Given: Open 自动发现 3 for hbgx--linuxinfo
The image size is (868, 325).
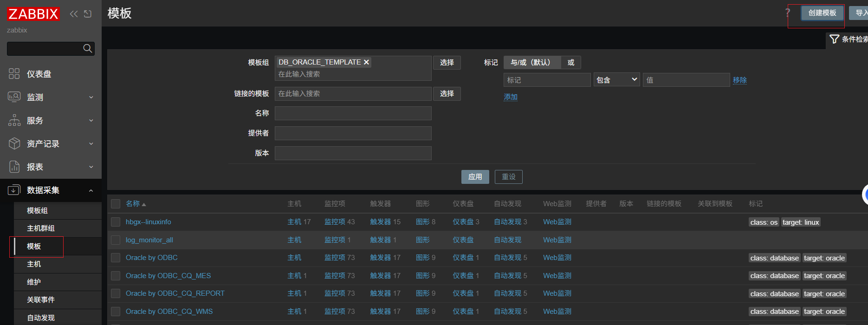Looking at the screenshot, I should click(507, 222).
